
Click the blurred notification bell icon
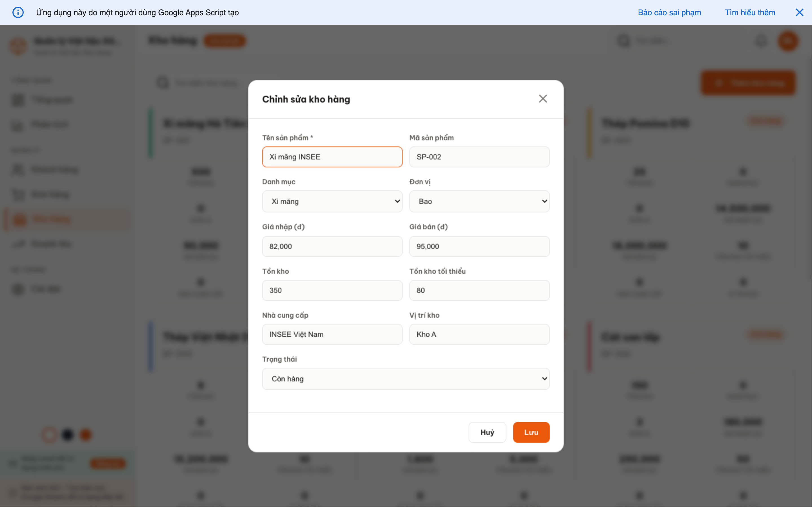coord(761,41)
